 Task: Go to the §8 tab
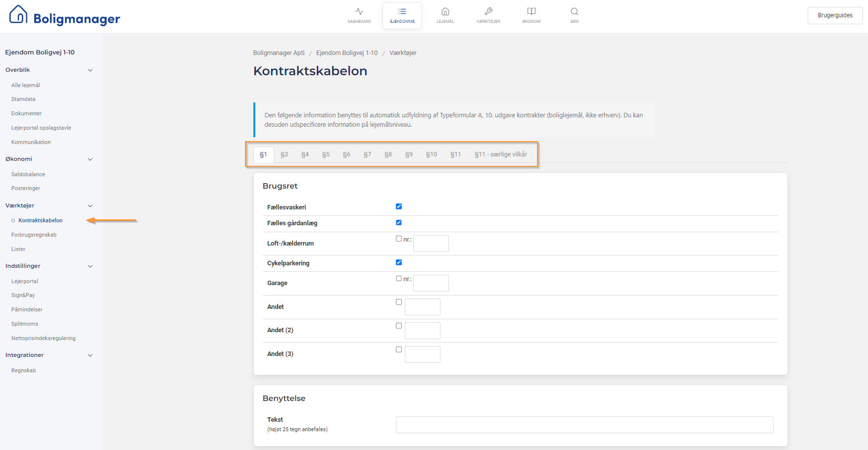(x=388, y=154)
